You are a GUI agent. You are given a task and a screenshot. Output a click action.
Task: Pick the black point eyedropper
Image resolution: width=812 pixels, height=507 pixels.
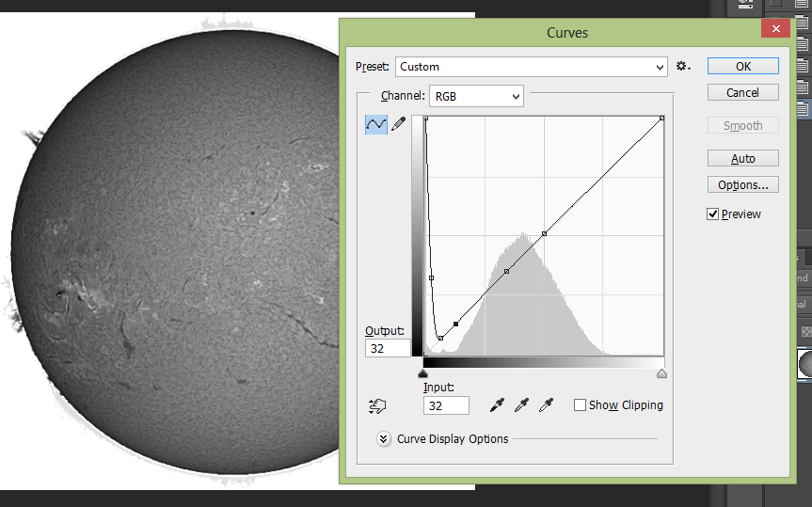[x=498, y=405]
